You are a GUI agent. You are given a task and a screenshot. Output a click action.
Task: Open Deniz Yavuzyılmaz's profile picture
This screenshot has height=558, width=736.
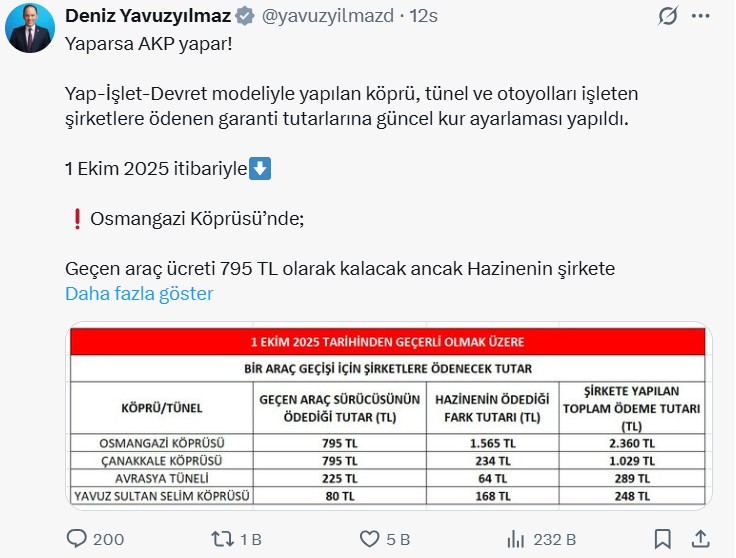(x=31, y=30)
